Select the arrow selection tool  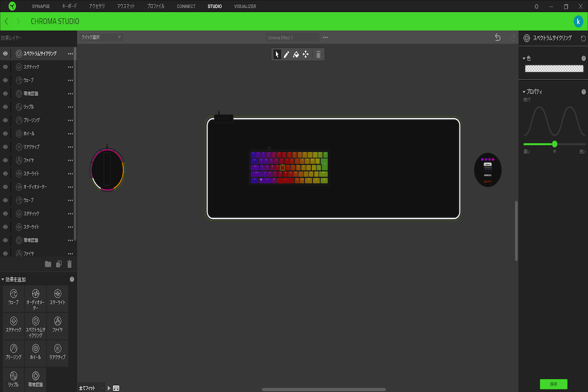[x=277, y=54]
